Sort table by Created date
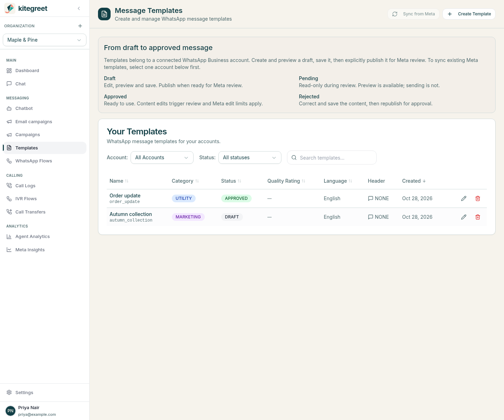Image resolution: width=504 pixels, height=420 pixels. pyautogui.click(x=414, y=181)
